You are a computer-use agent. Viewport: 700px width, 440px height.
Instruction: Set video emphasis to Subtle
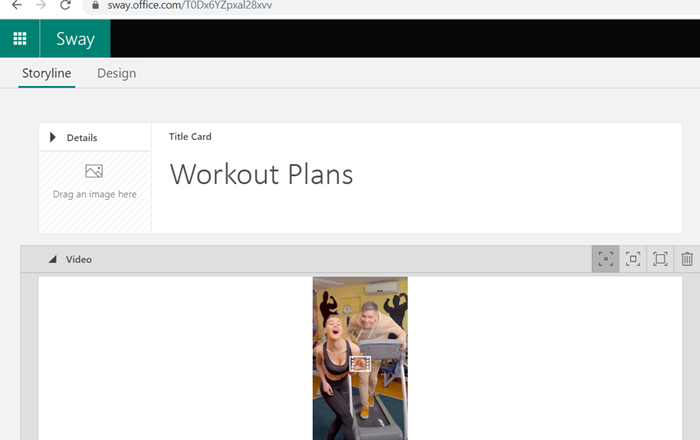coord(605,259)
